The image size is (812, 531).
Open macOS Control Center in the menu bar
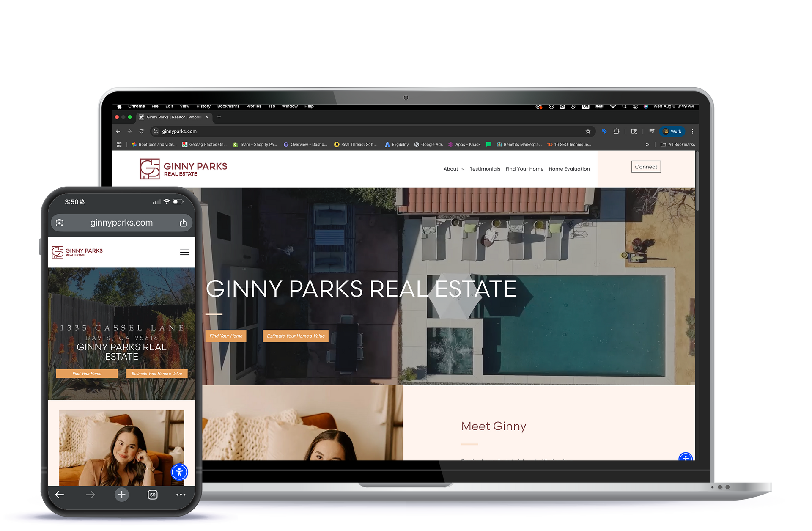click(635, 107)
